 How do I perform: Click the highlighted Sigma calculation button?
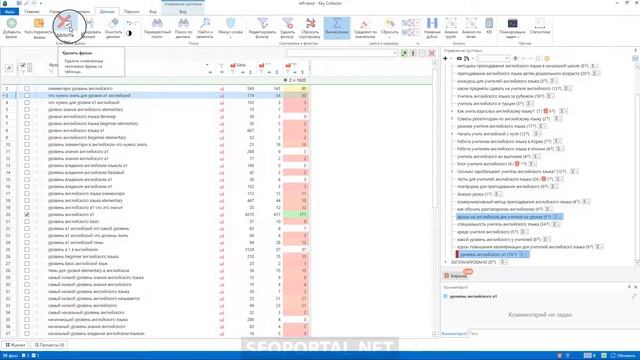click(x=337, y=28)
